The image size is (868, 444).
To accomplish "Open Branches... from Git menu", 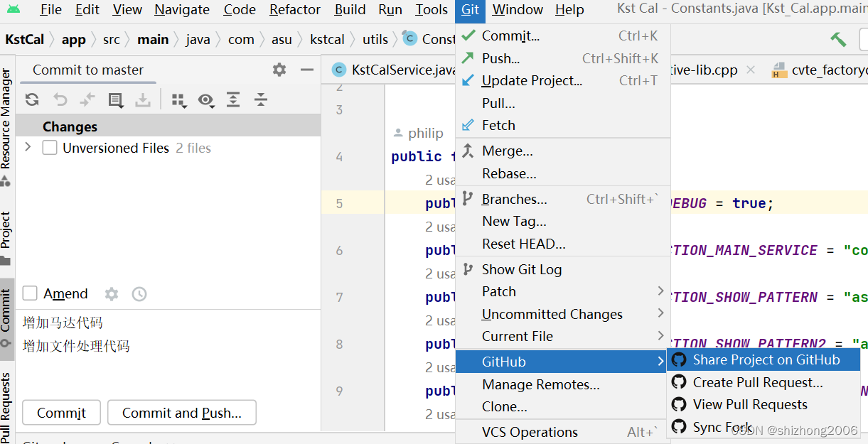I will [x=563, y=199].
